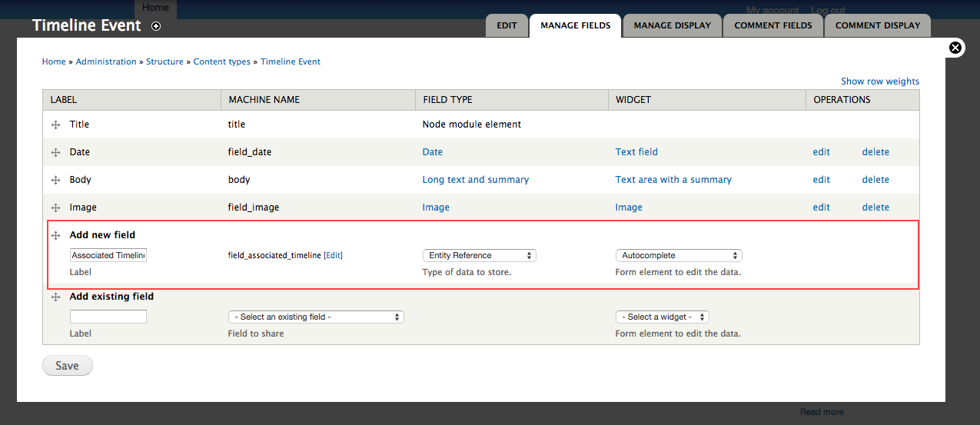Click the Image field type link
The height and width of the screenshot is (425, 980).
click(x=436, y=208)
